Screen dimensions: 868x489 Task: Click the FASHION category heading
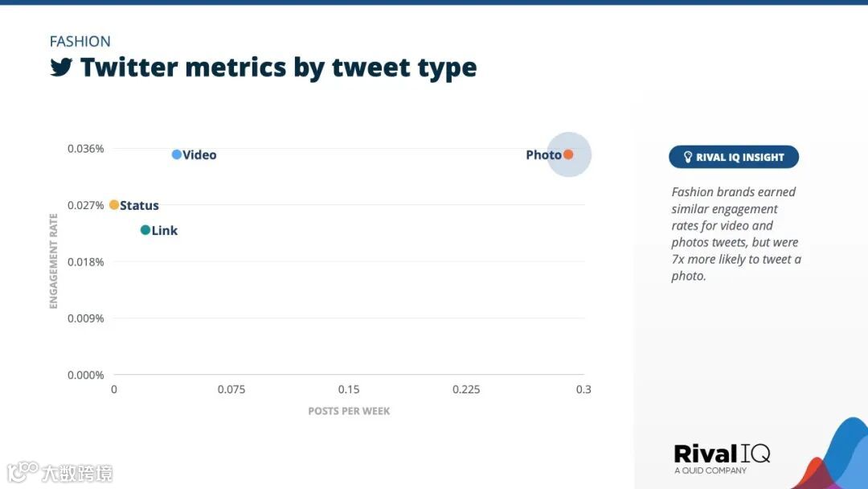click(x=80, y=41)
